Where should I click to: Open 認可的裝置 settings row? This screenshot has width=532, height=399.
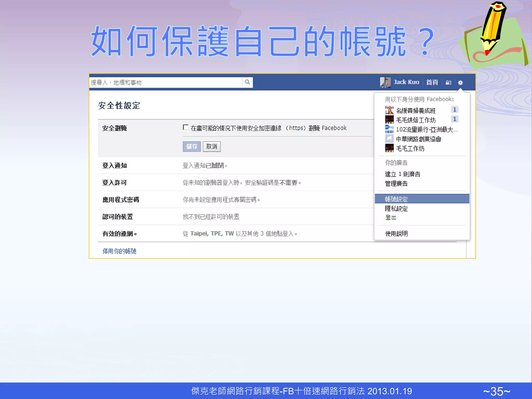click(236, 217)
